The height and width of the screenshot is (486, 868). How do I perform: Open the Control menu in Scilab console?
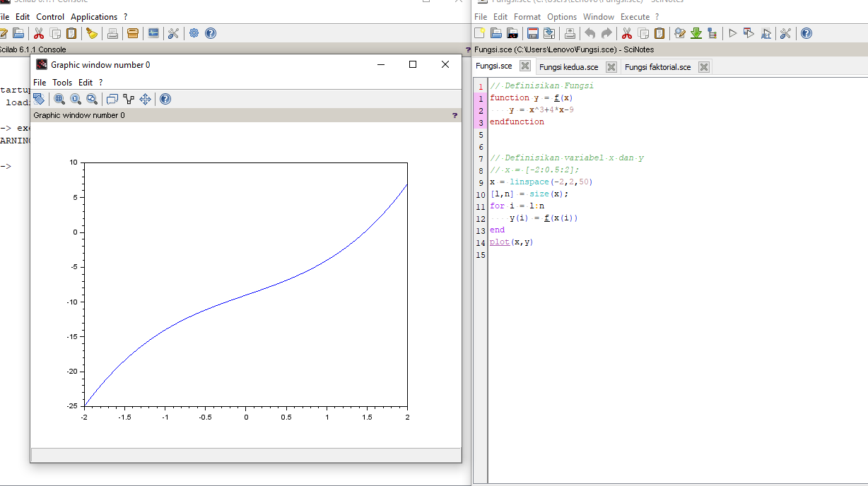tap(50, 16)
